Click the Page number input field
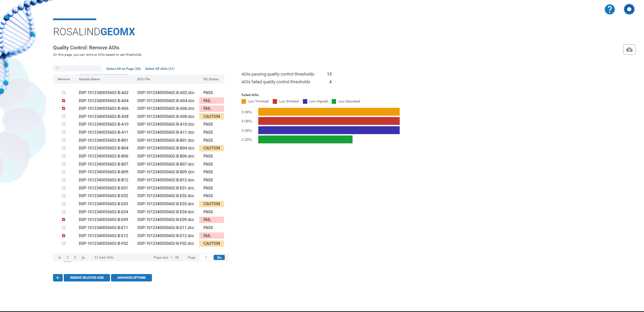This screenshot has height=312, width=644. click(206, 258)
